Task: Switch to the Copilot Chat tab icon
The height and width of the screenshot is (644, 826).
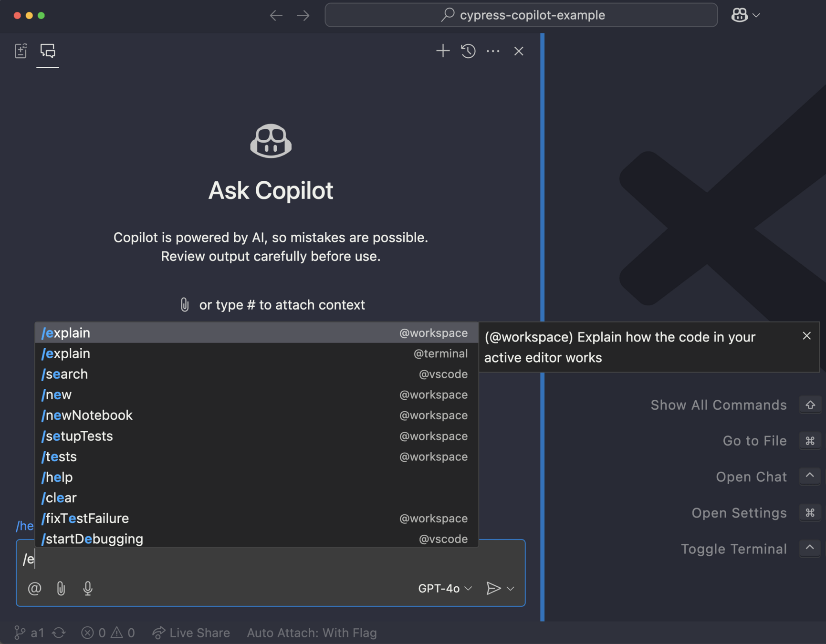Action: [x=48, y=51]
